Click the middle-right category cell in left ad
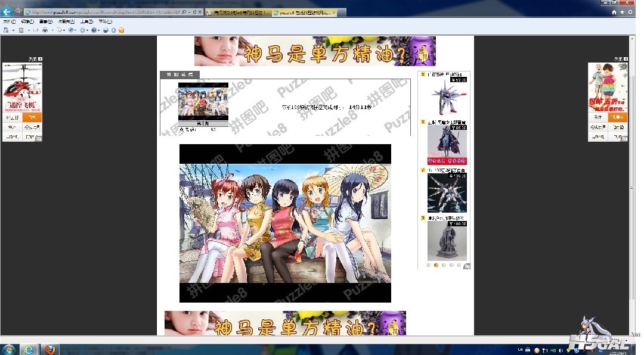Viewport: 644px width, 355px height. (32, 127)
